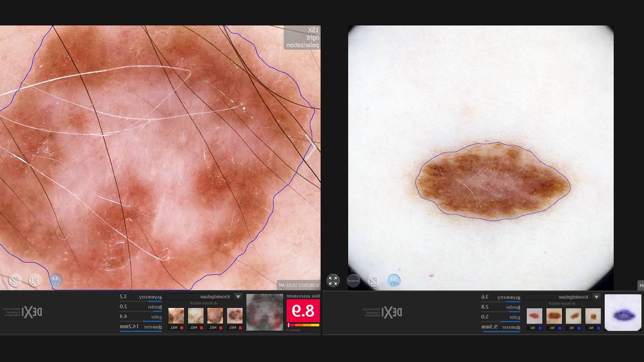Toggle the overlay outline icon beside the ruler

tap(374, 280)
